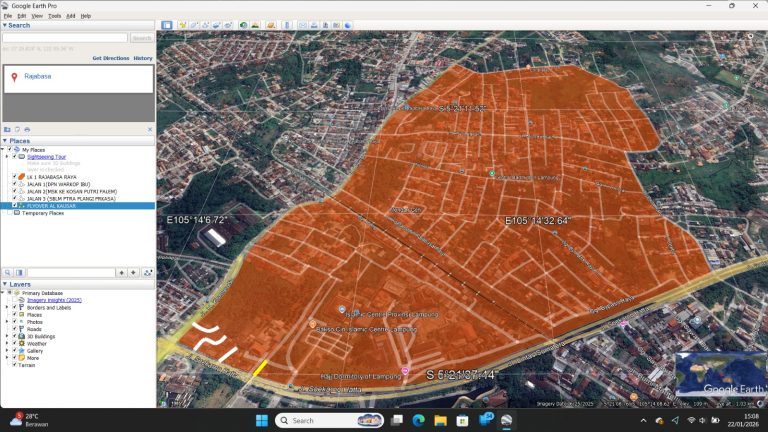768x432 pixels.
Task: Disable the Terrain layer checkbox
Action: point(14,365)
